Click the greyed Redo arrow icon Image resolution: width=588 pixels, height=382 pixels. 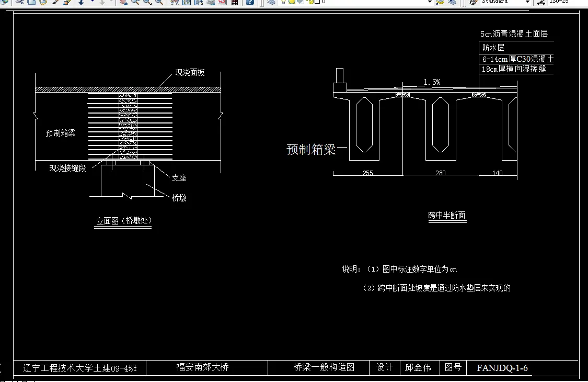coord(102,2)
